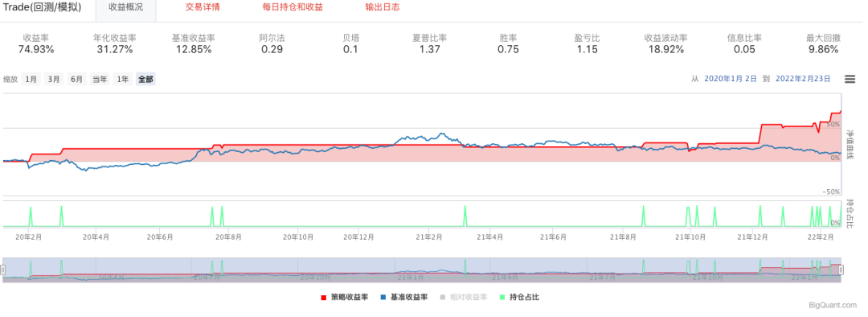Image resolution: width=868 pixels, height=317 pixels.
Task: Click the blue 基准收益率 legend marker
Action: tap(383, 298)
